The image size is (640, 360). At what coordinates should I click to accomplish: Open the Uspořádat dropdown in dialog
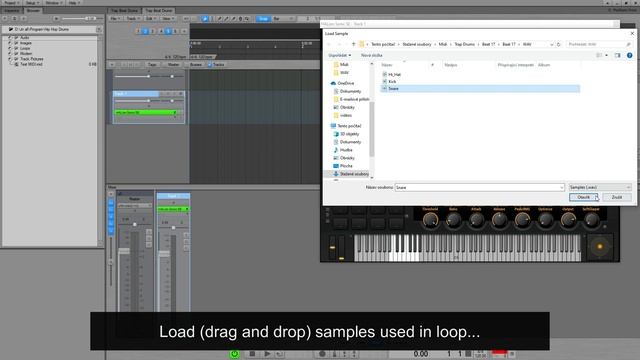click(340, 55)
